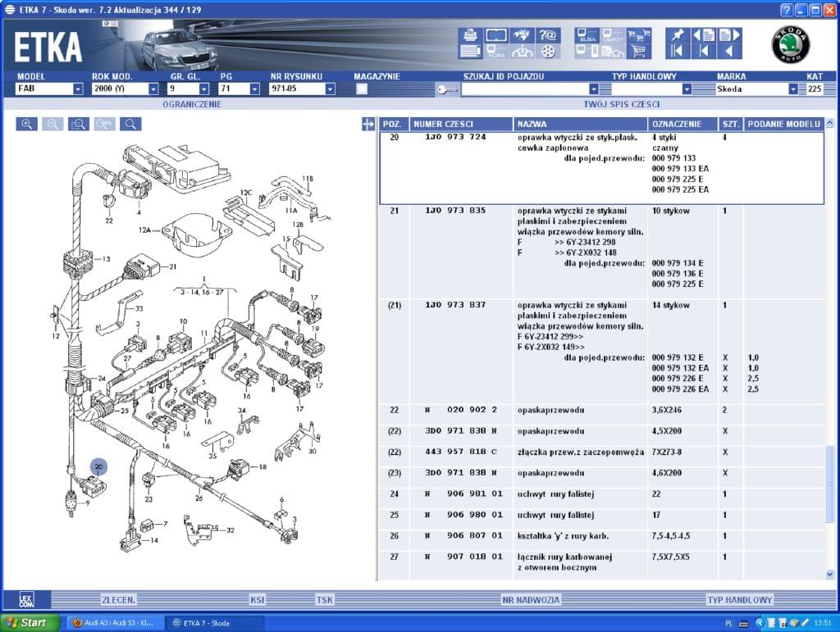Click the key icon beside vehicle ID search

(447, 89)
